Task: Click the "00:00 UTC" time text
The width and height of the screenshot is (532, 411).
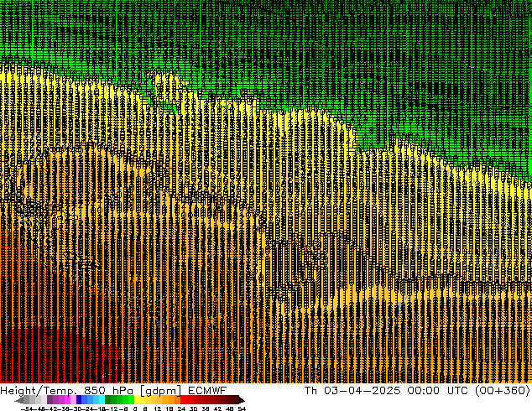Action: pyautogui.click(x=437, y=391)
